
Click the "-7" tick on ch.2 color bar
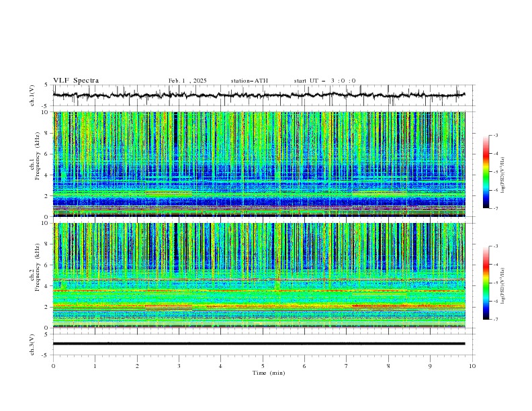pos(495,320)
